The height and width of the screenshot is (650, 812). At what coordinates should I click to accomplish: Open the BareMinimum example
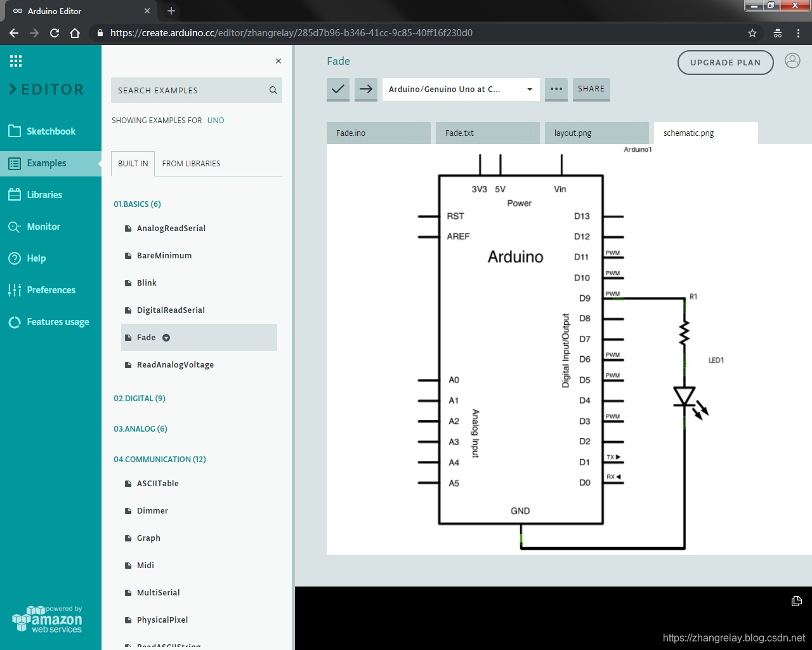point(164,256)
